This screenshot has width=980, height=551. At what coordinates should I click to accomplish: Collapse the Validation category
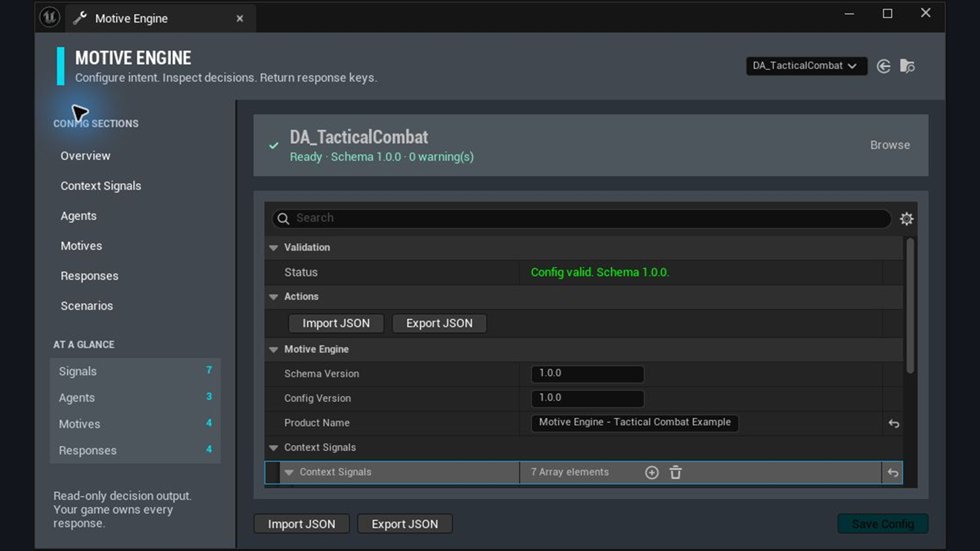tap(274, 247)
